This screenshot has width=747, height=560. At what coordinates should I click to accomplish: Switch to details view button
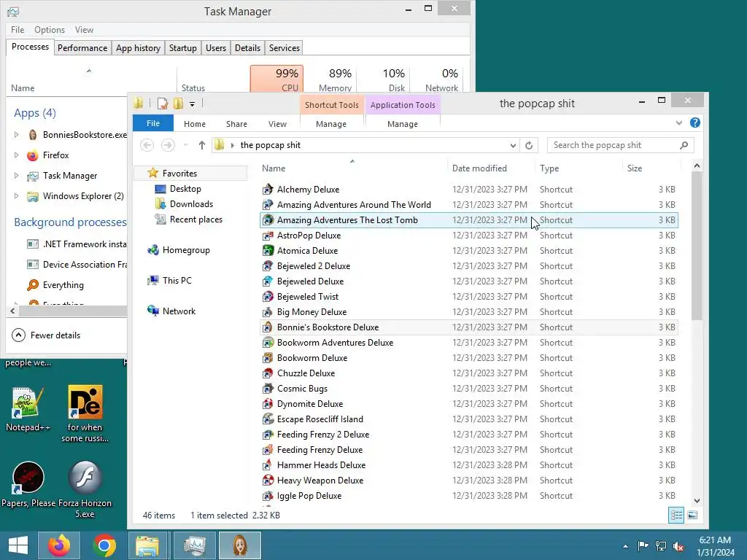pyautogui.click(x=676, y=515)
